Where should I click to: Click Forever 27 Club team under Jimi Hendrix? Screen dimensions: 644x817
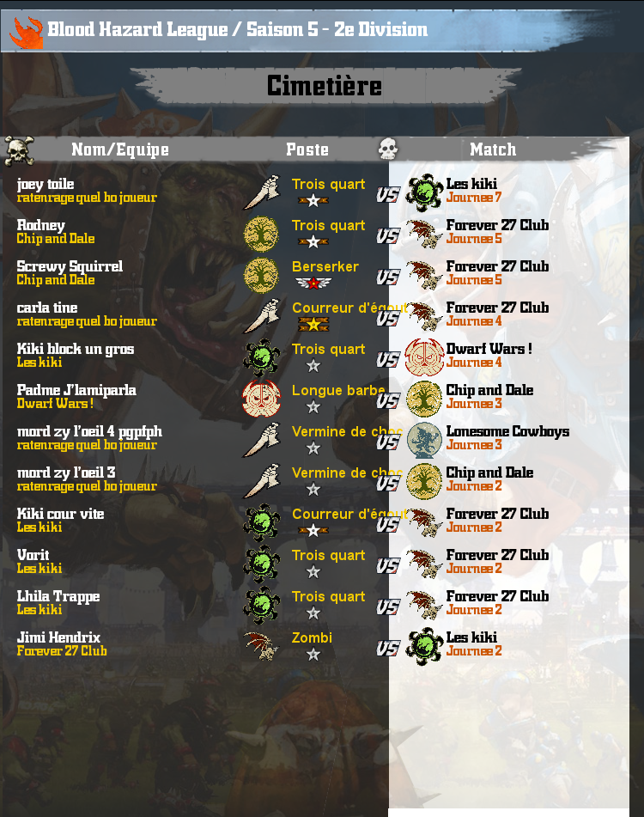(x=62, y=651)
